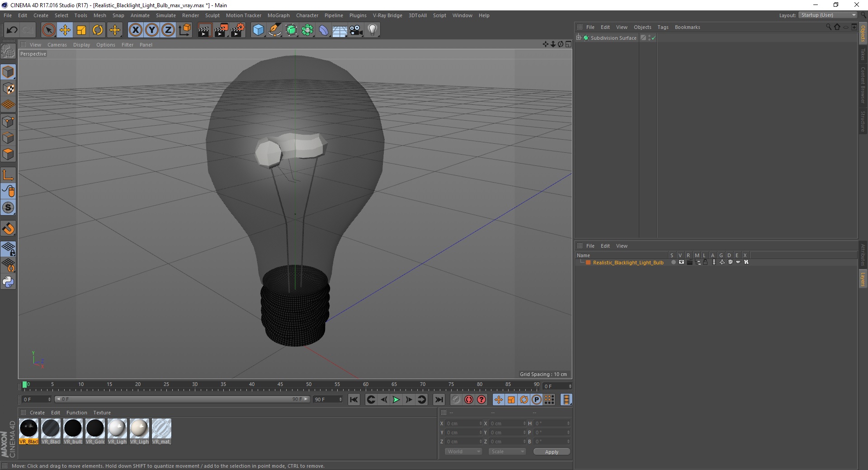Toggle layer lock for Realistic_Blacklight_Light_Bulb

(x=705, y=262)
